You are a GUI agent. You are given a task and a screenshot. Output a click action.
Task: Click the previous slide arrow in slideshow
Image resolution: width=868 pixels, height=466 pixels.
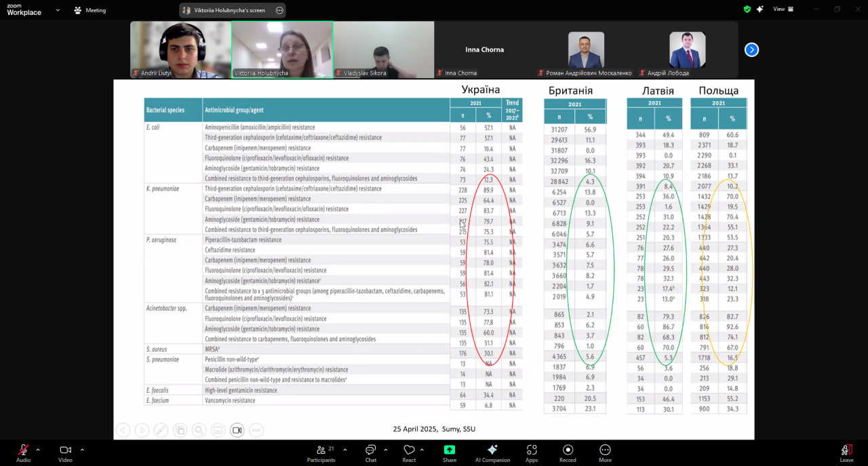tap(123, 429)
